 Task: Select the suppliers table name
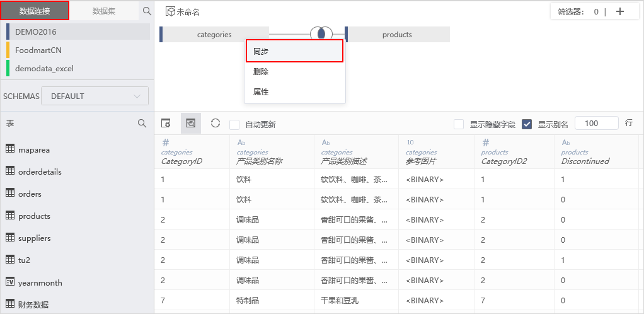click(35, 238)
